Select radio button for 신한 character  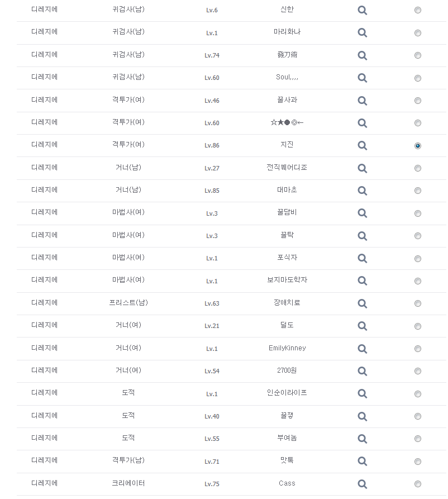pyautogui.click(x=418, y=10)
